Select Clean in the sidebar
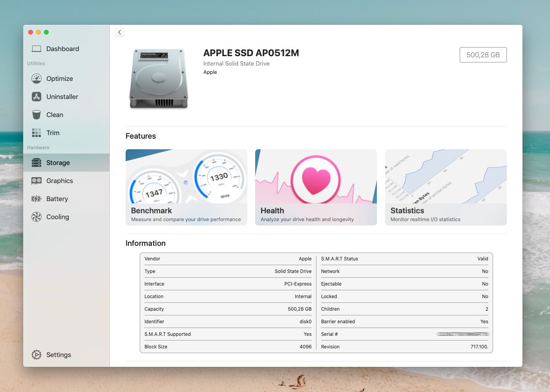Viewport: 550px width, 392px height. pyautogui.click(x=66, y=115)
